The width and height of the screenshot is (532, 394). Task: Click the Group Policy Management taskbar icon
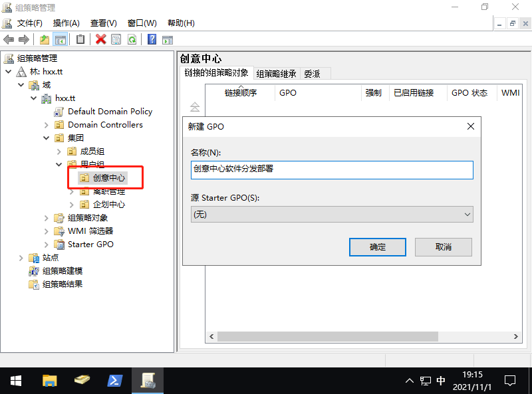pyautogui.click(x=148, y=381)
